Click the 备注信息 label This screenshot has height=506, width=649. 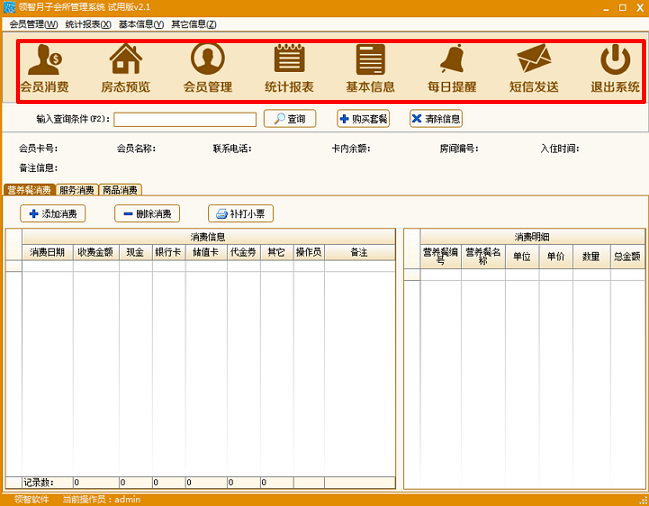[38, 168]
